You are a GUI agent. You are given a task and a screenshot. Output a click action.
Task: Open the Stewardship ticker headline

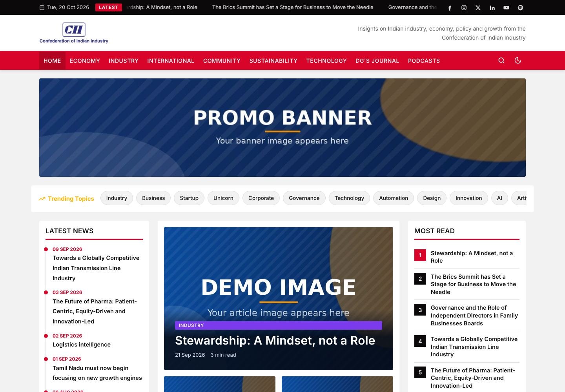point(162,7)
